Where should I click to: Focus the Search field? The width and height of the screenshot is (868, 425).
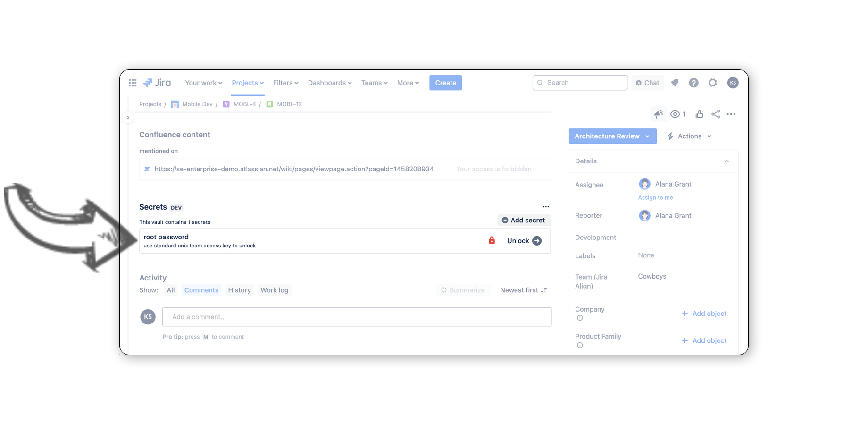coord(580,83)
